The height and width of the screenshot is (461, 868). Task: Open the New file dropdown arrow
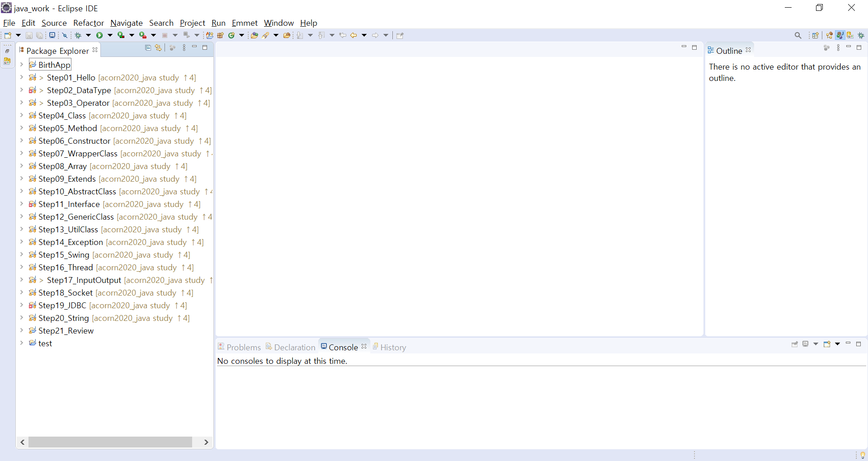click(18, 35)
